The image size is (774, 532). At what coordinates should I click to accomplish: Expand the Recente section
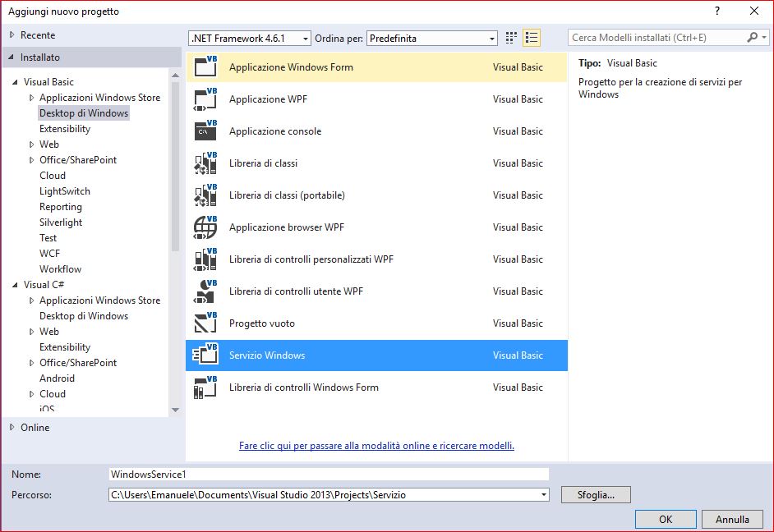[12, 35]
